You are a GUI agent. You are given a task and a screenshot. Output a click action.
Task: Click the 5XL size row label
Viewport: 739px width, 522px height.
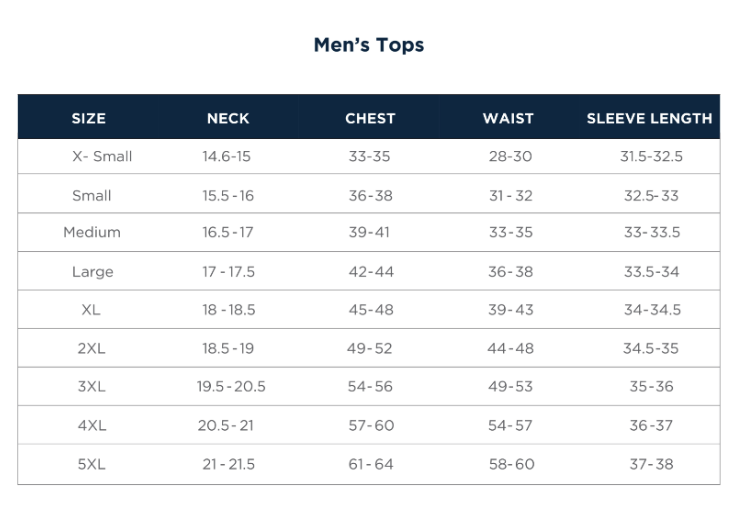(x=91, y=464)
